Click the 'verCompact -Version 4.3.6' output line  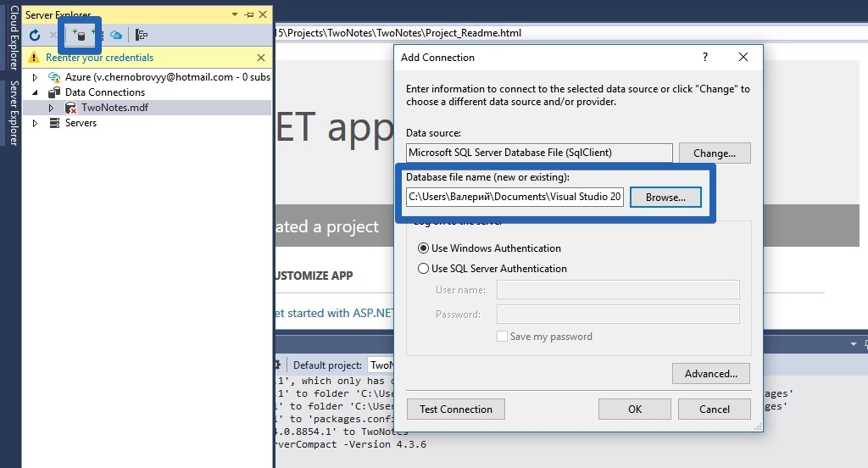351,444
